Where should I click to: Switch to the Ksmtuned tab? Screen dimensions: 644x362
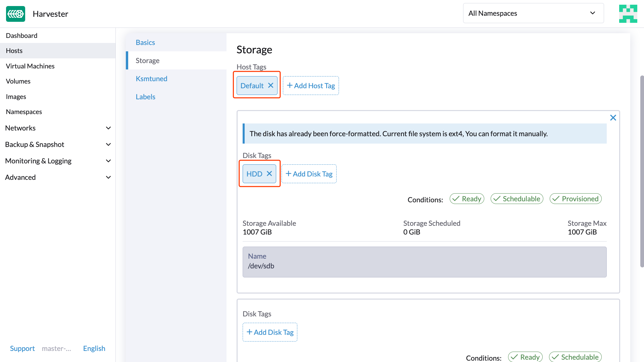click(151, 79)
